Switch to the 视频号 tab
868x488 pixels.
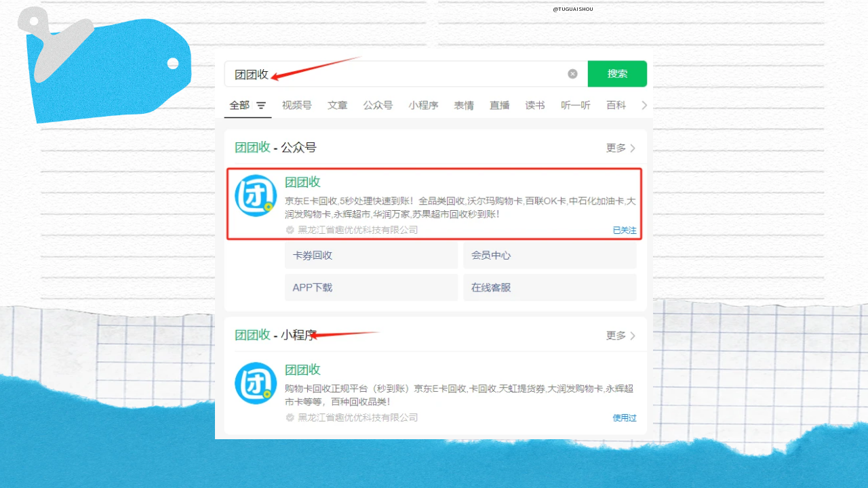pyautogui.click(x=297, y=106)
